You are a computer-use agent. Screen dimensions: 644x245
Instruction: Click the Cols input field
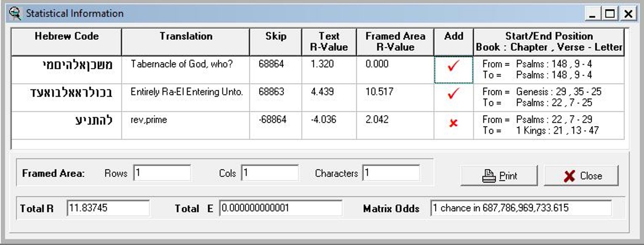[269, 173]
